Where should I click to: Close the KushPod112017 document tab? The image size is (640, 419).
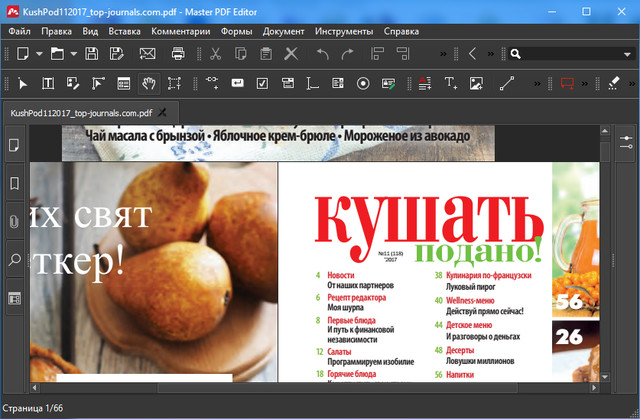[x=163, y=113]
